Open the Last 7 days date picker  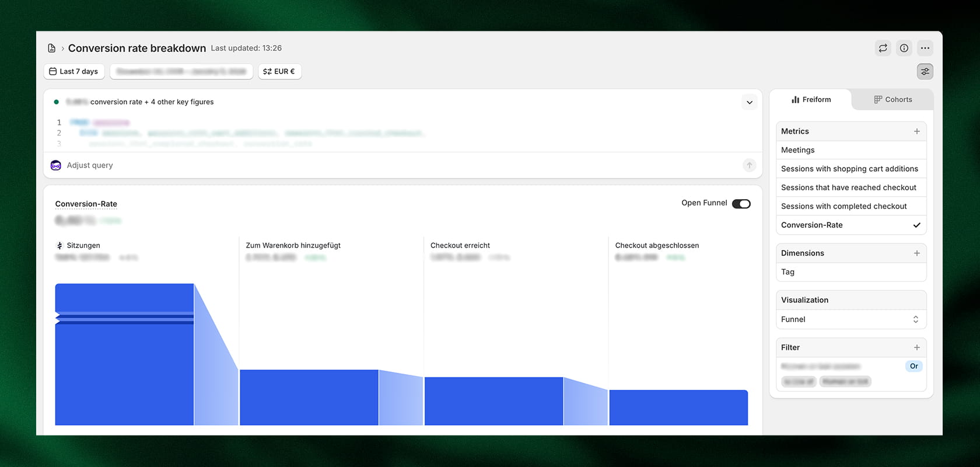click(73, 71)
